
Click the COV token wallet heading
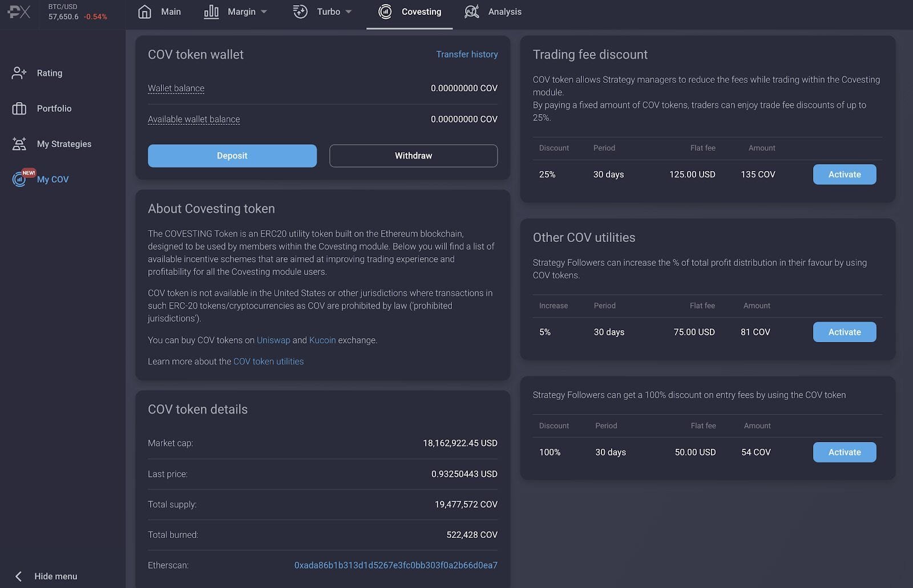pyautogui.click(x=196, y=55)
